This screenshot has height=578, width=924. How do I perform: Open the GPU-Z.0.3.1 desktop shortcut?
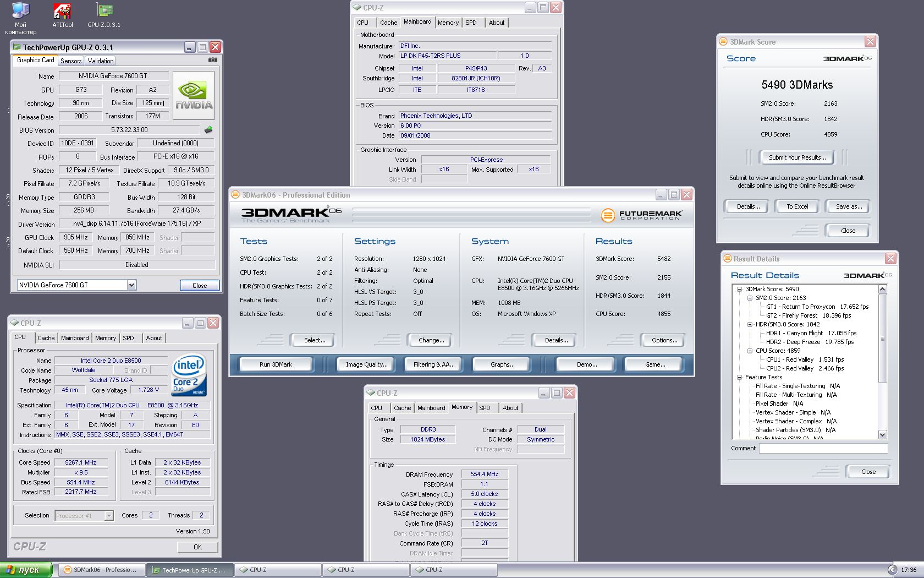point(104,15)
